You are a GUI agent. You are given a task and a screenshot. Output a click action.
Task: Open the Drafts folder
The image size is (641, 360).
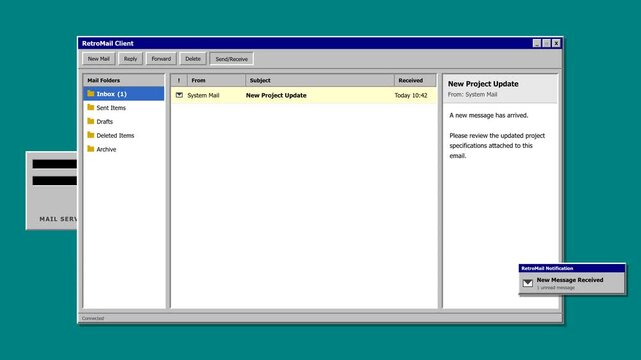point(123,121)
